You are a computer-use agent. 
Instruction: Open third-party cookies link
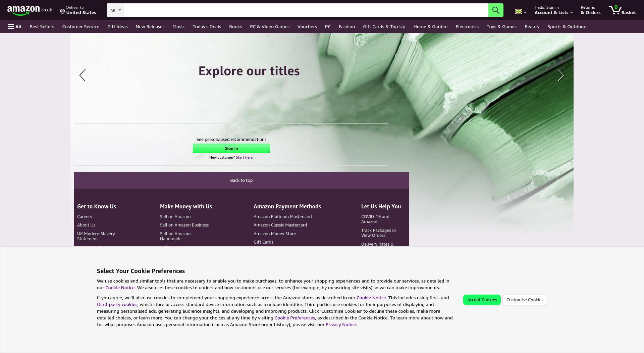(117, 304)
